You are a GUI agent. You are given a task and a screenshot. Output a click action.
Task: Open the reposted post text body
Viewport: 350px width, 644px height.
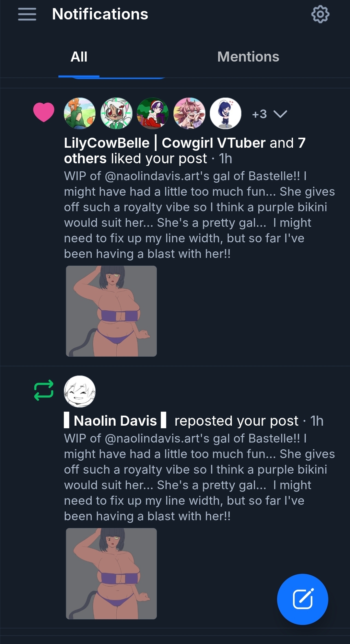(194, 477)
